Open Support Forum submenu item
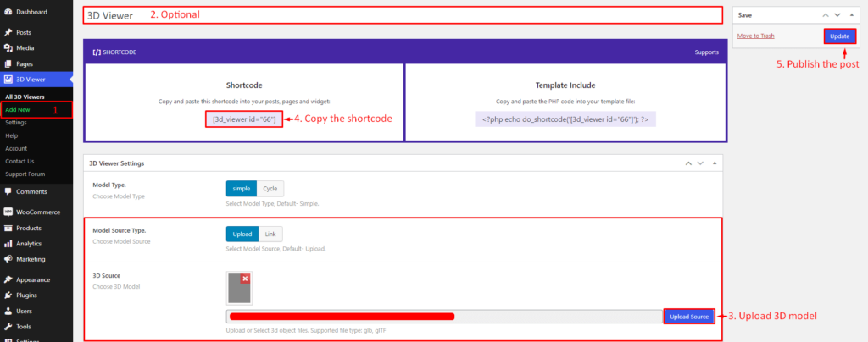The height and width of the screenshot is (342, 868). click(25, 174)
